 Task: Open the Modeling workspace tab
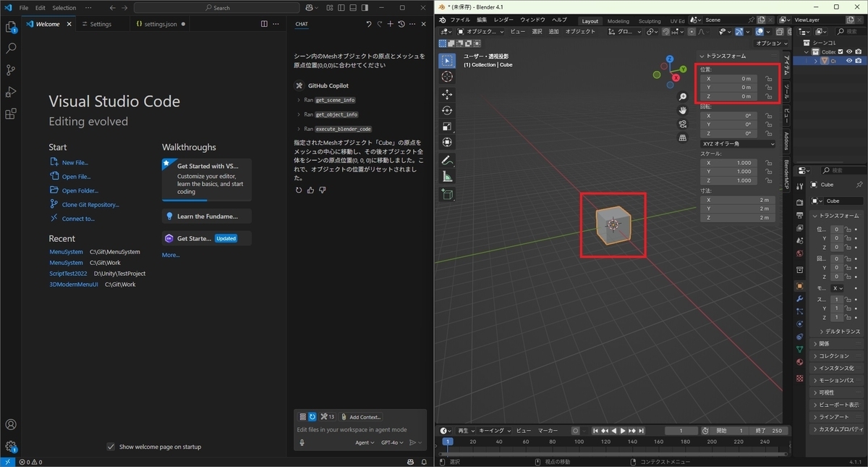(x=618, y=21)
